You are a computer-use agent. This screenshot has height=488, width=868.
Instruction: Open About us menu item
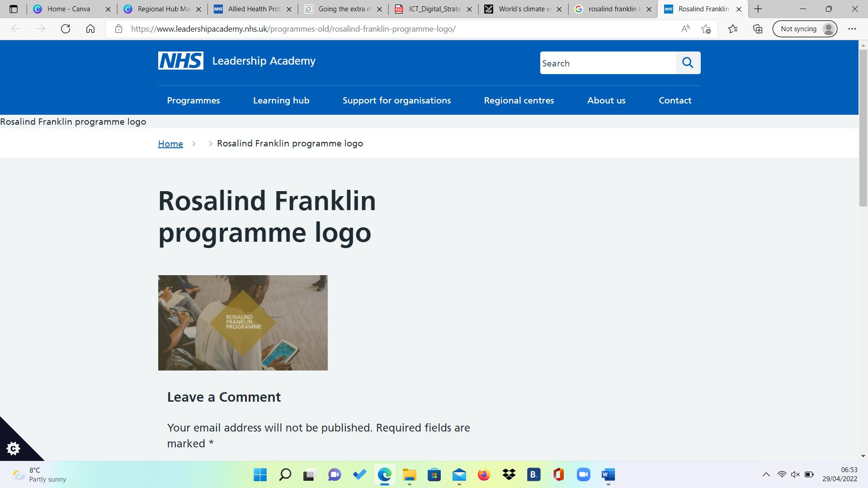[x=606, y=100]
